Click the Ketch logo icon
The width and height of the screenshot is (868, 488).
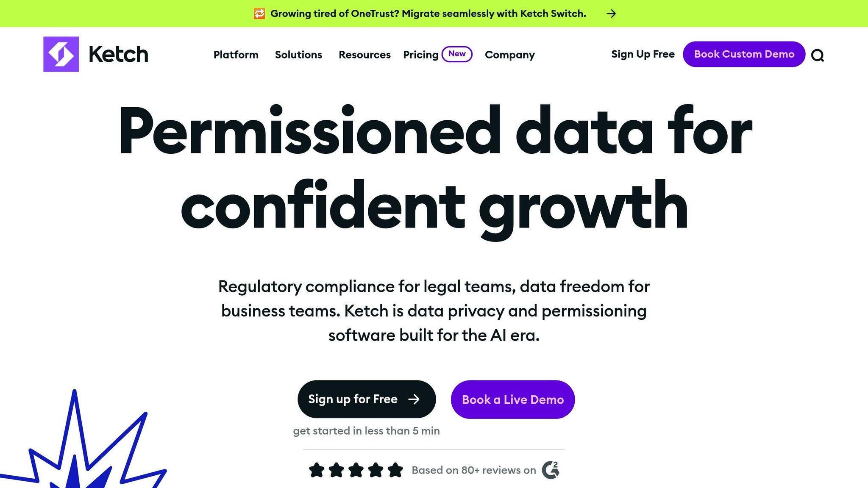(61, 54)
